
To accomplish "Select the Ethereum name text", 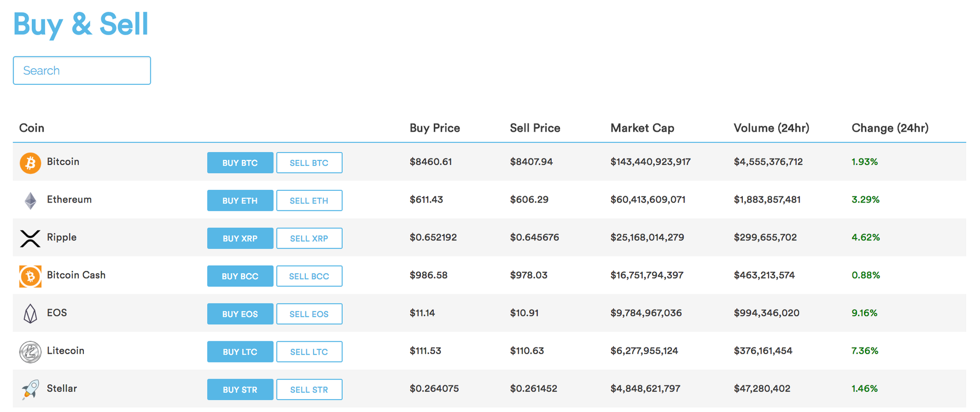I will [x=70, y=200].
